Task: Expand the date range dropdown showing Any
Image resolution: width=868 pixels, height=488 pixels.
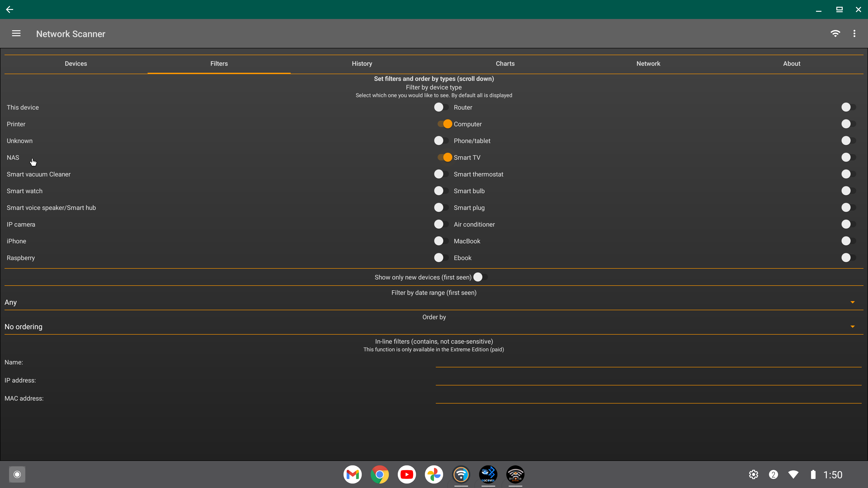Action: [434, 302]
